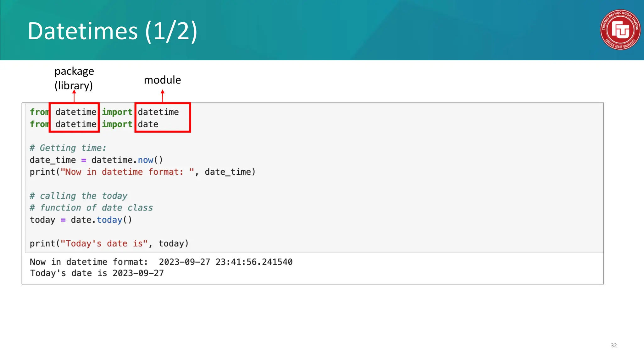Click output "Now in datetime format: 2023-09-27 23:41:56.241540"
The height and width of the screenshot is (362, 644).
tap(161, 262)
